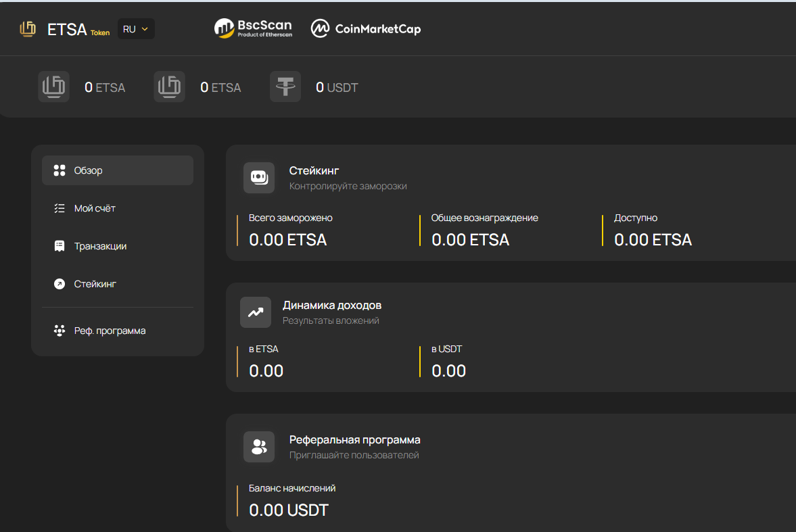
Task: Open Стейкинг in the sidebar menu
Action: (x=118, y=284)
